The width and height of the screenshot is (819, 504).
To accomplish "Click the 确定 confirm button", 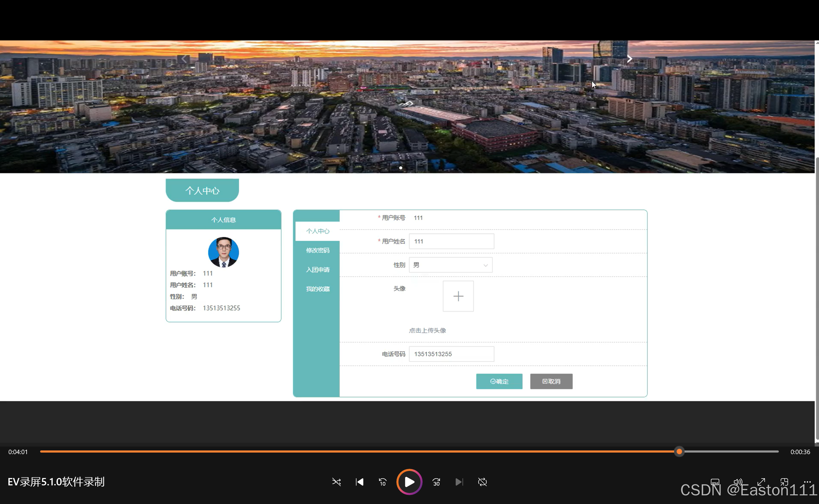I will 499,381.
